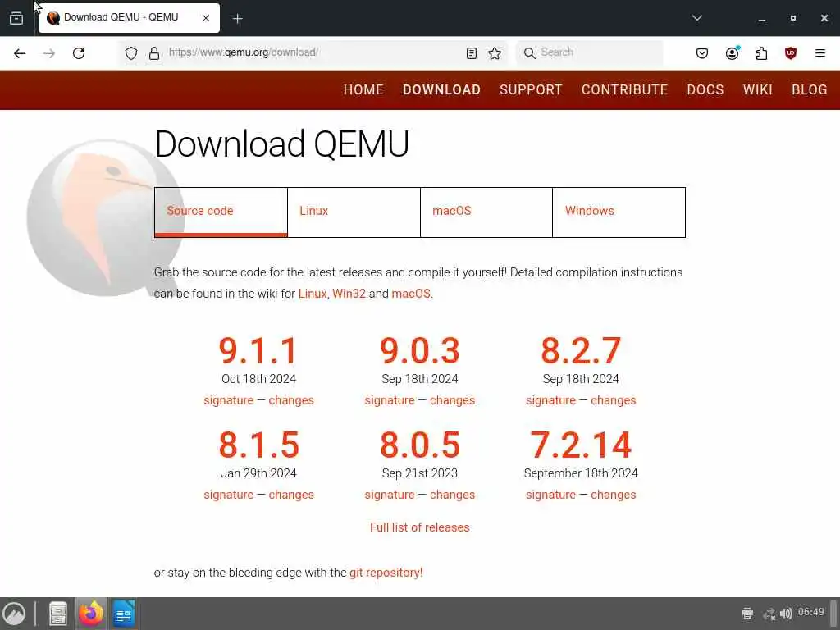Launch the file manager from taskbar
Viewport: 840px width, 630px height.
pyautogui.click(x=58, y=614)
